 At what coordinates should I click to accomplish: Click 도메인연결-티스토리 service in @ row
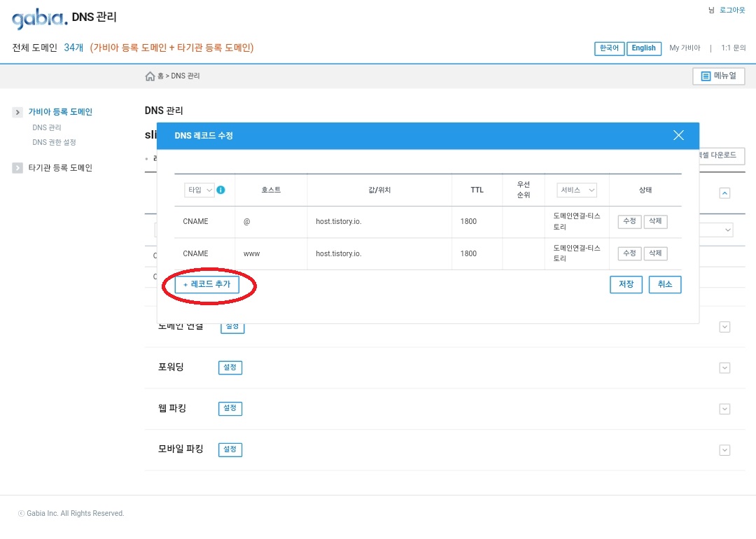pyautogui.click(x=577, y=221)
